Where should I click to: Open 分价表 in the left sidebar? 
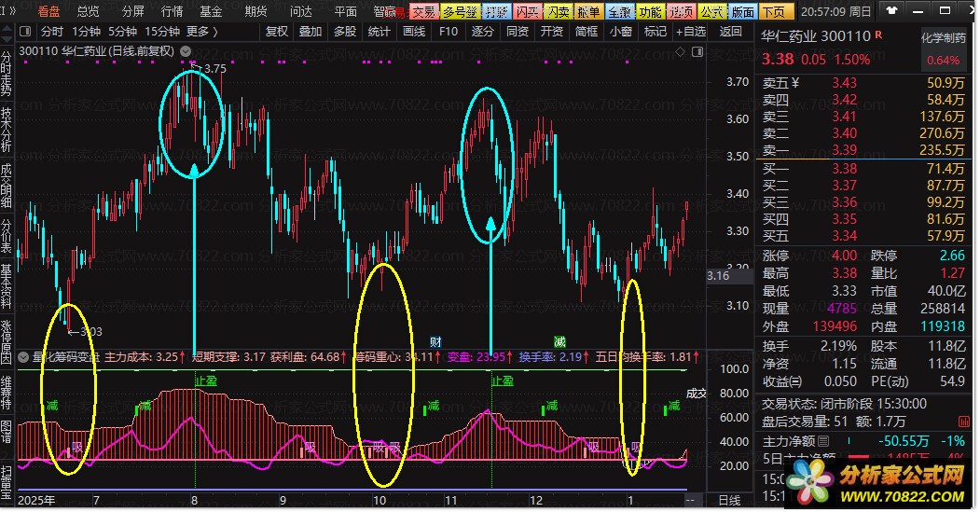[x=7, y=236]
